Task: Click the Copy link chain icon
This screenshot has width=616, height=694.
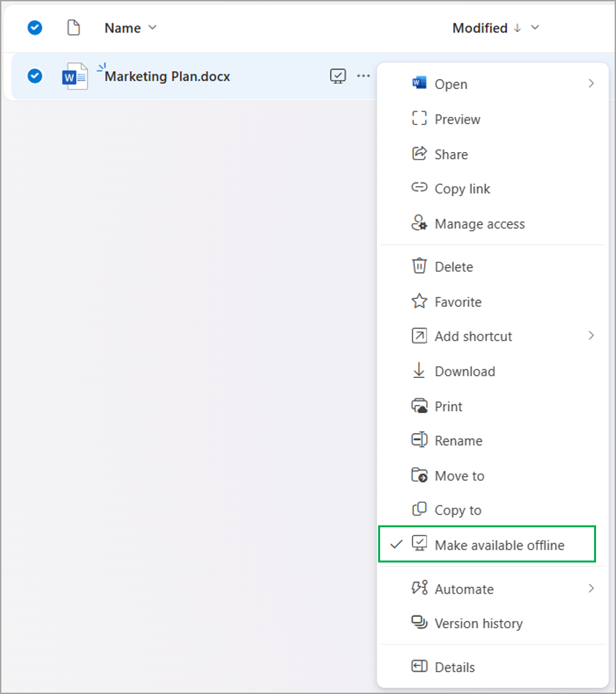Action: point(419,188)
